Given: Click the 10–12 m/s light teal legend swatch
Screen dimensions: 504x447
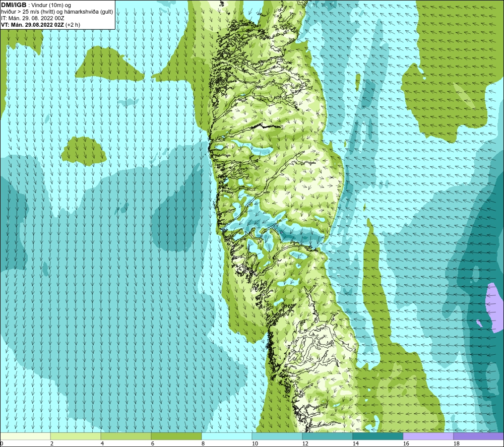Looking at the screenshot, I should [x=277, y=436].
